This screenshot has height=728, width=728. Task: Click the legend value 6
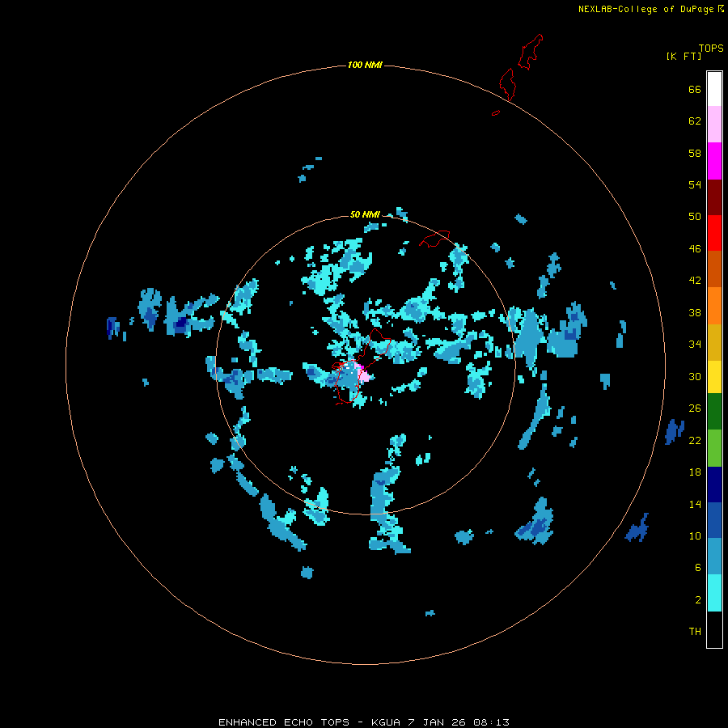(x=698, y=567)
